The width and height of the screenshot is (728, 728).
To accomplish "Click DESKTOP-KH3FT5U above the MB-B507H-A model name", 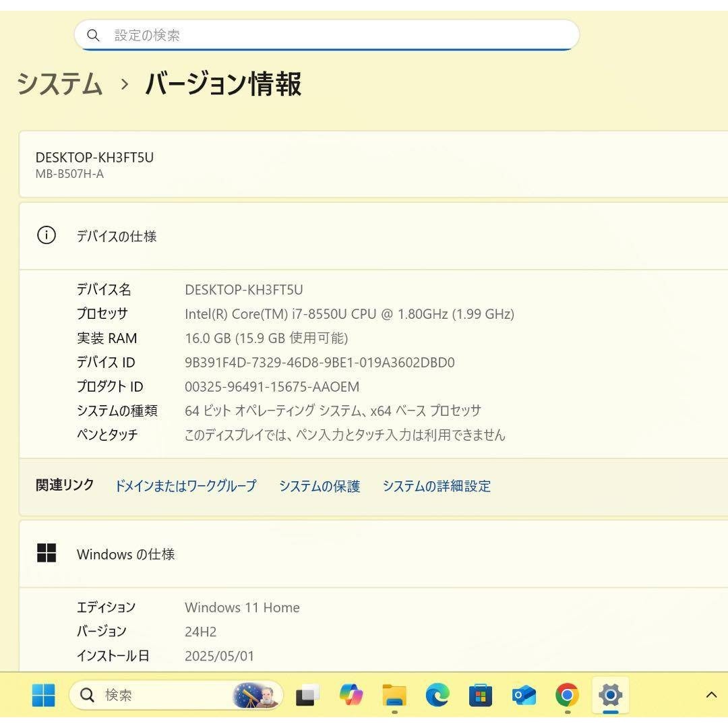I will tap(95, 157).
